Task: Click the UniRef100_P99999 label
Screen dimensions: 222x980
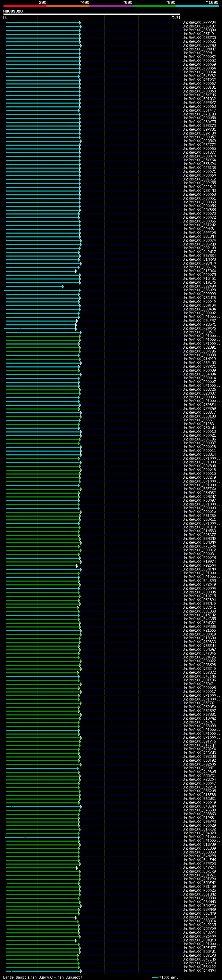Action: 199,294
